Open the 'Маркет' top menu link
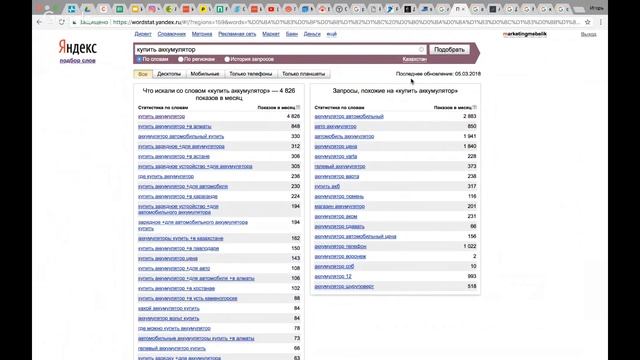Screen dimensions: 640x360 pos(271,34)
